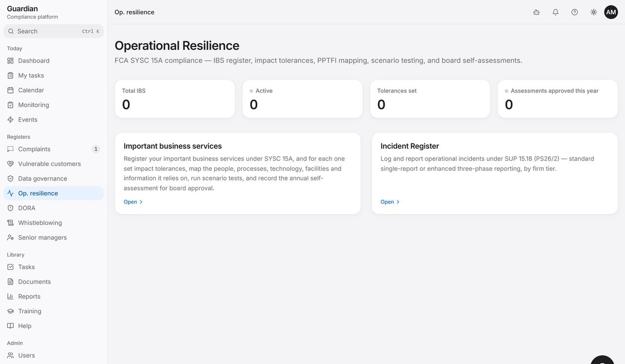Viewport: 625px width, 364px height.
Task: Click the Active stat card
Action: [x=303, y=99]
